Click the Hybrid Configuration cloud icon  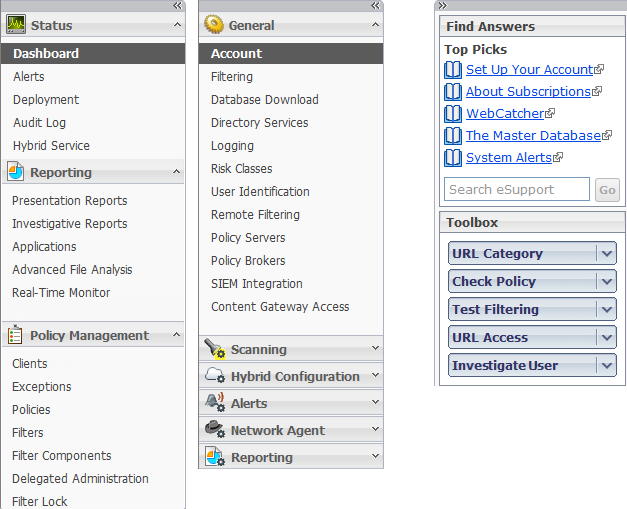pyautogui.click(x=215, y=375)
